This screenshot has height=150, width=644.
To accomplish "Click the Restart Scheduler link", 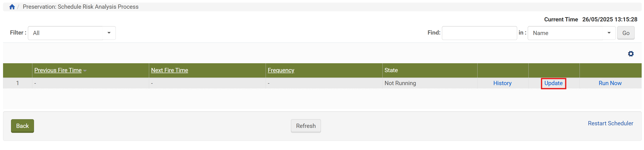I will point(610,123).
